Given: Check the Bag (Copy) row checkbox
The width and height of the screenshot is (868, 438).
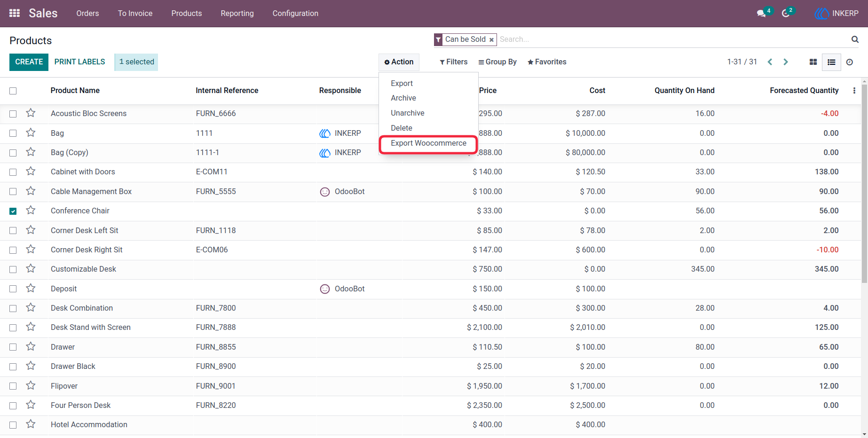Looking at the screenshot, I should [x=13, y=153].
